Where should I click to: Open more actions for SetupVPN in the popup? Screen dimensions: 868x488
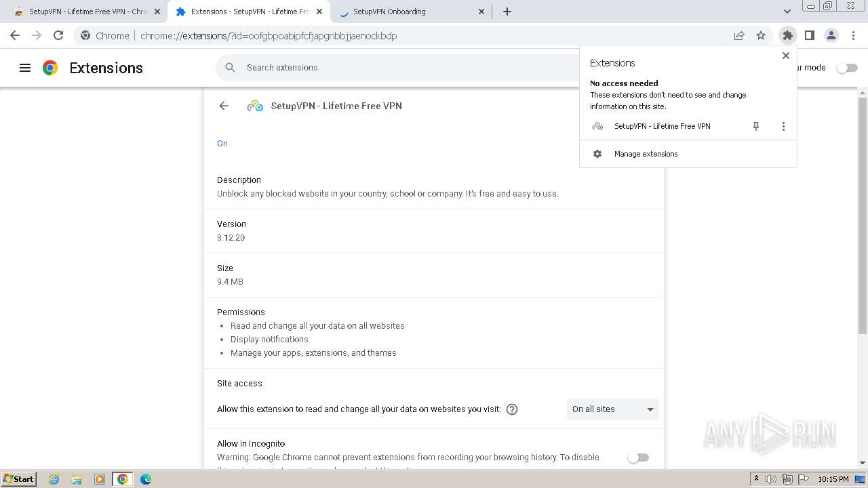[783, 126]
